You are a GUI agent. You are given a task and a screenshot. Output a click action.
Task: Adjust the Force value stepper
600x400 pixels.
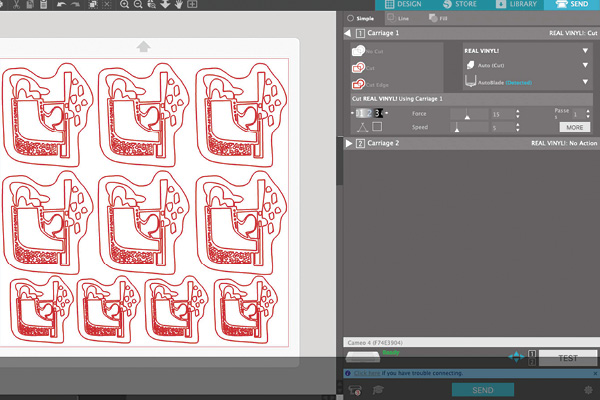pos(517,114)
